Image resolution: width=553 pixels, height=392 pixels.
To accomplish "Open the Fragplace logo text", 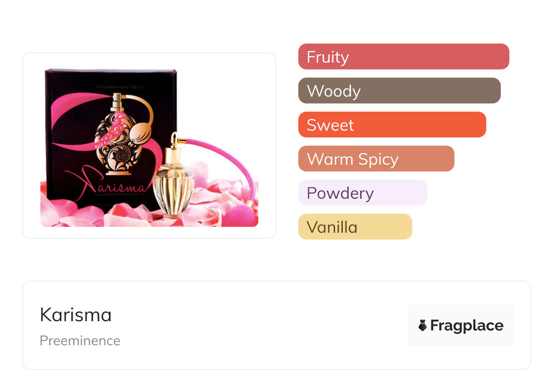I will 466,325.
